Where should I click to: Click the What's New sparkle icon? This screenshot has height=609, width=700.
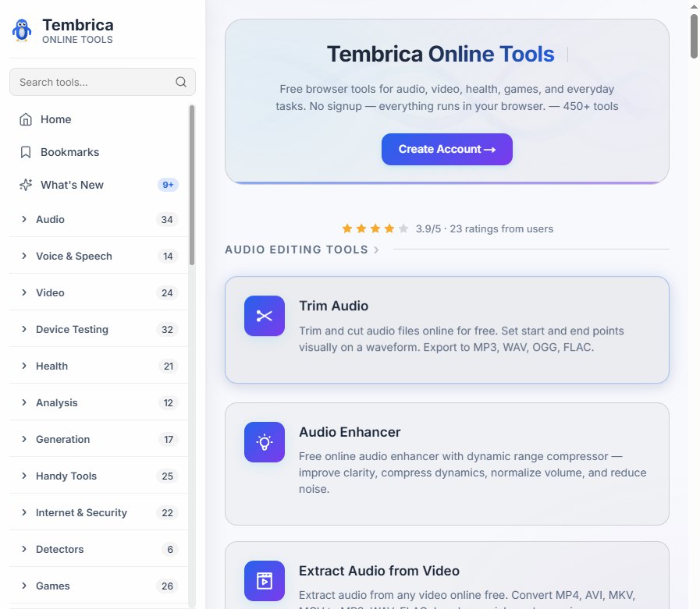coord(26,185)
